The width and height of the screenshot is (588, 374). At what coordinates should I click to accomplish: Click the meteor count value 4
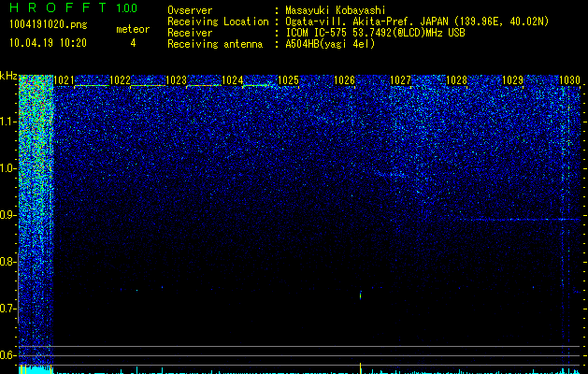(133, 43)
